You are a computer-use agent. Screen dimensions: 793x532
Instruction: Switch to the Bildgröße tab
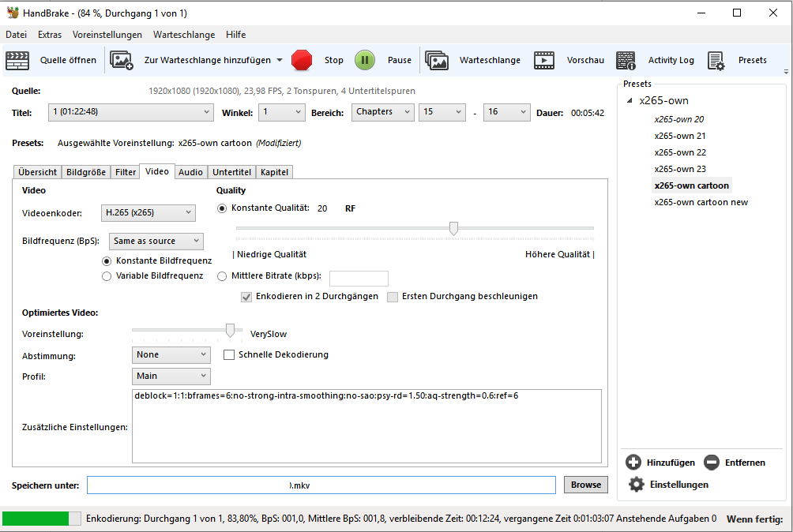click(86, 172)
